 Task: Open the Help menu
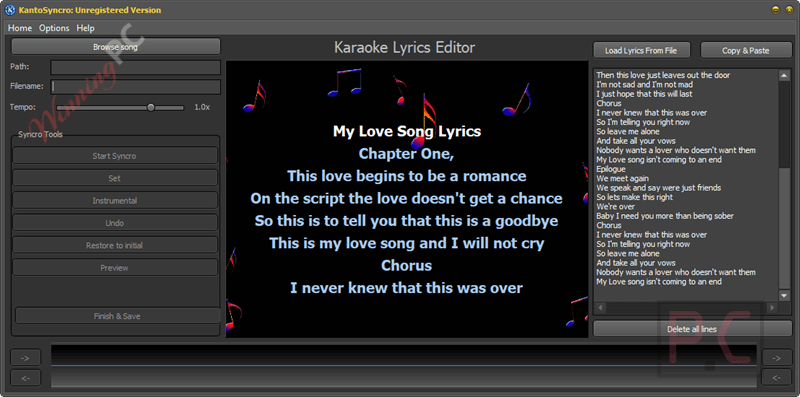click(85, 28)
